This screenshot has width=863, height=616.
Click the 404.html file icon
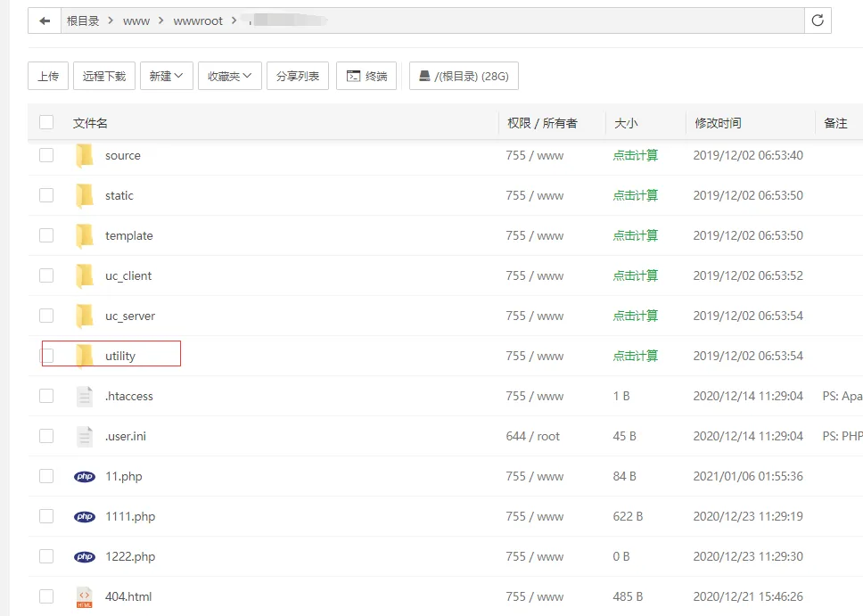click(85, 596)
